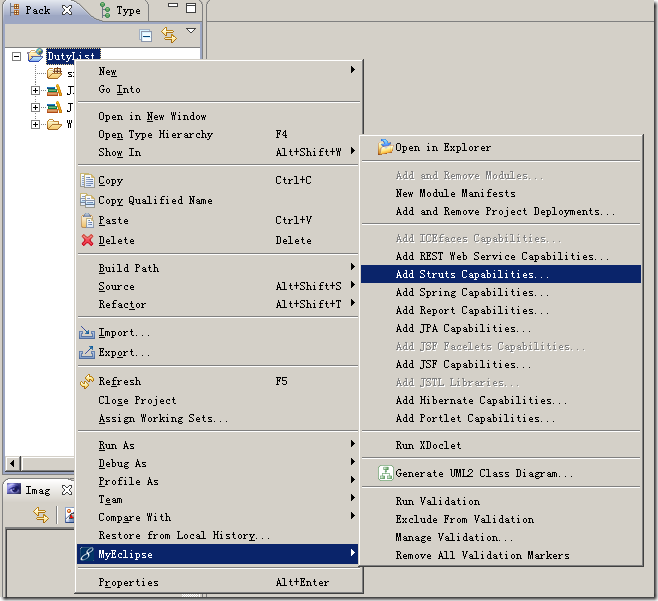The height and width of the screenshot is (601, 658).
Task: Collapse the DutyList project tree node
Action: (x=16, y=56)
